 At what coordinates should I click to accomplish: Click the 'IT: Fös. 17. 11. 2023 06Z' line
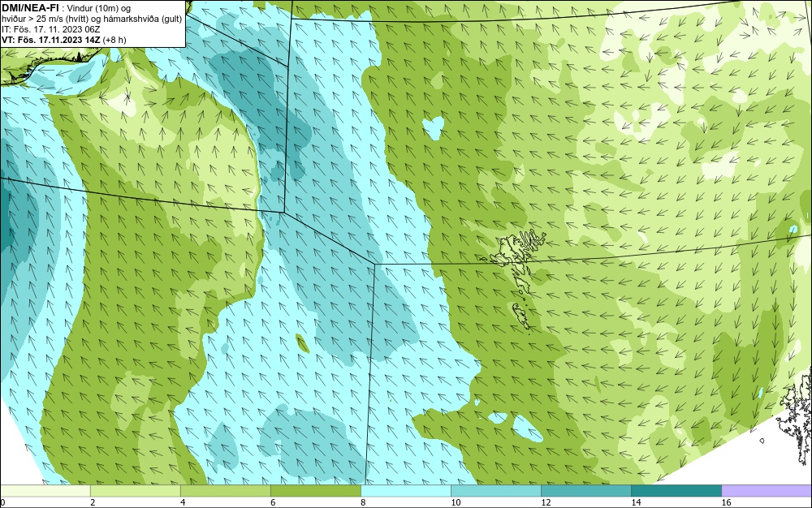(x=50, y=29)
